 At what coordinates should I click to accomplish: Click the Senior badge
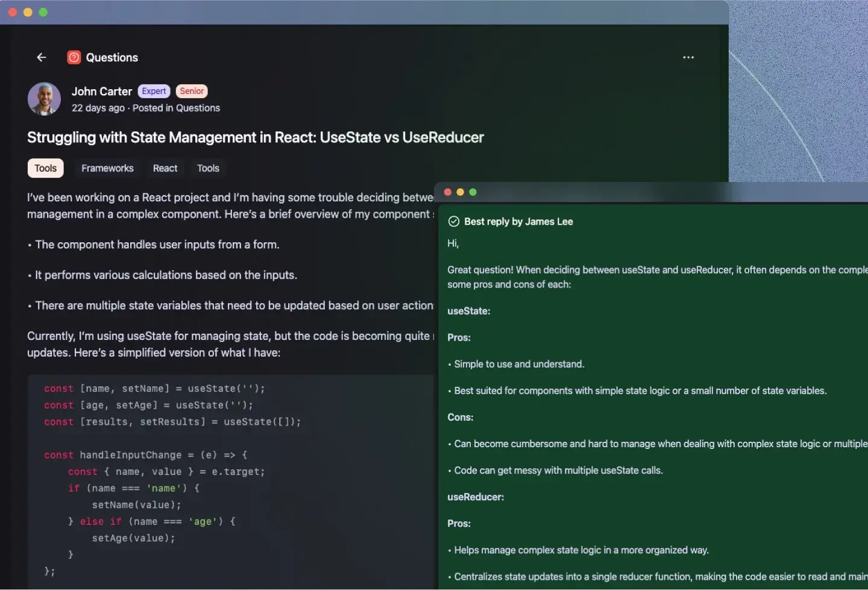pos(192,91)
